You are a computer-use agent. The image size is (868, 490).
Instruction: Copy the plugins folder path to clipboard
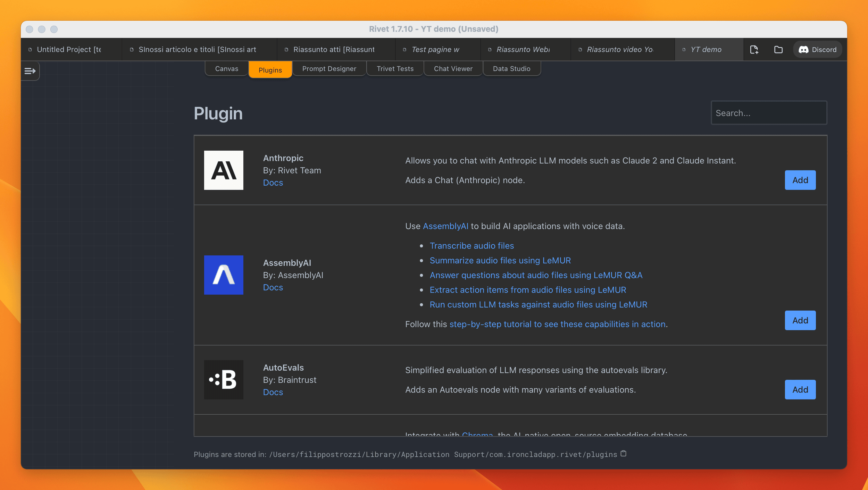(624, 454)
